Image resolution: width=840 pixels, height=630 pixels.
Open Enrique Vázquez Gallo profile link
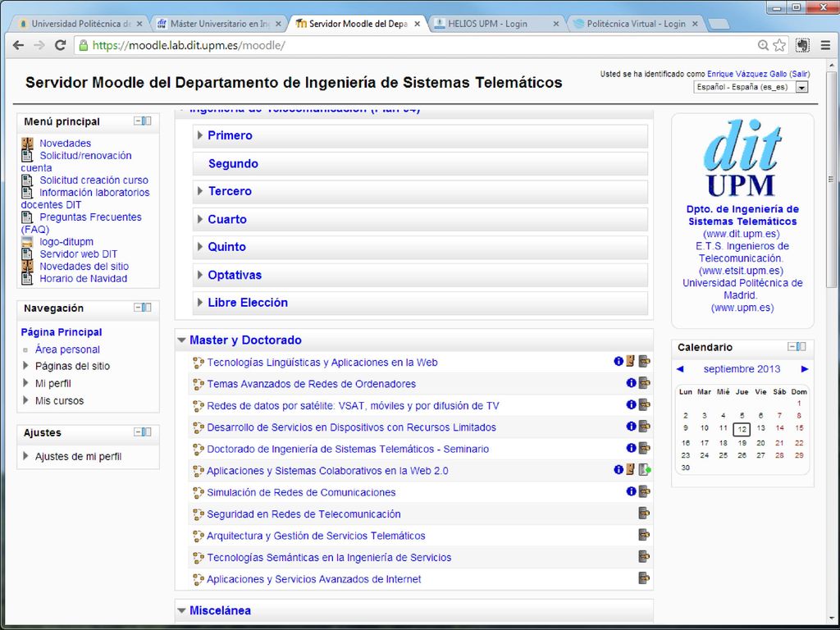tap(746, 74)
